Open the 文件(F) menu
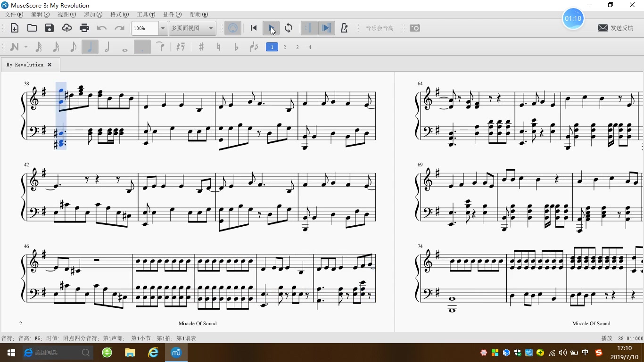The image size is (644, 362). pos(14,15)
